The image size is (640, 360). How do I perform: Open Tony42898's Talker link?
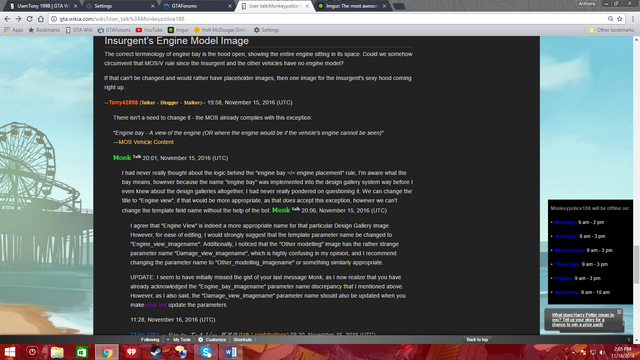(148, 103)
